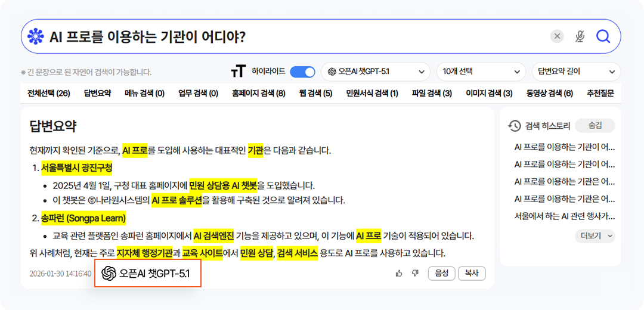Open the 이미지 검색 (3) tab
The height and width of the screenshot is (310, 644).
(x=489, y=94)
